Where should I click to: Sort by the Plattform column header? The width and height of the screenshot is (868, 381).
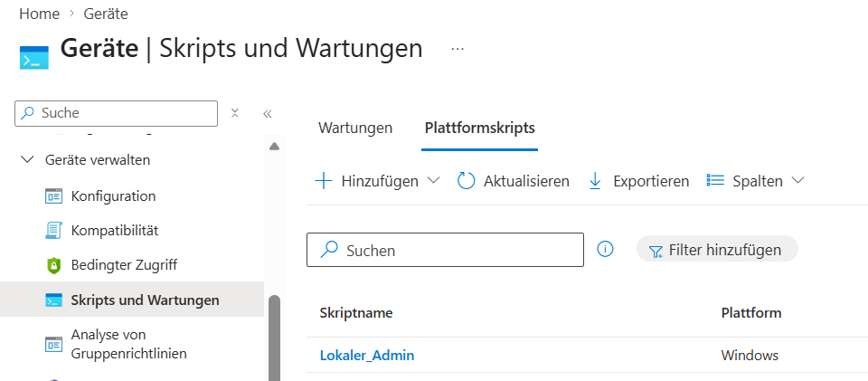coord(751,313)
